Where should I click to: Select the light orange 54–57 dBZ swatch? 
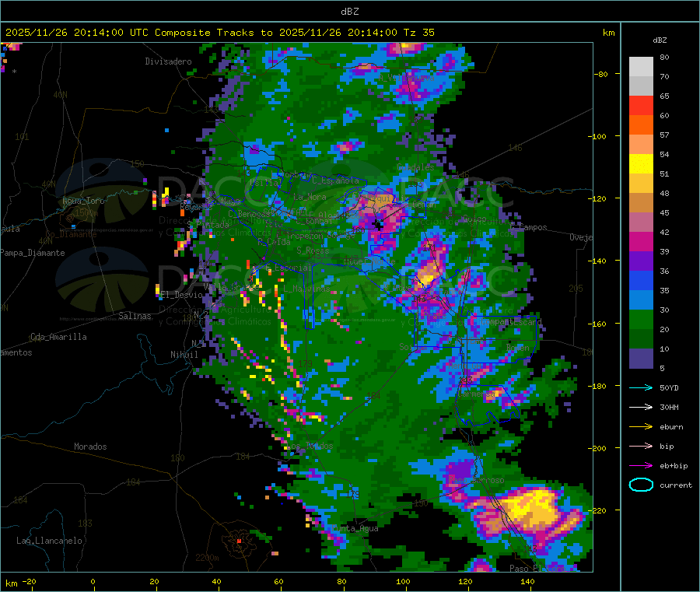[641, 145]
